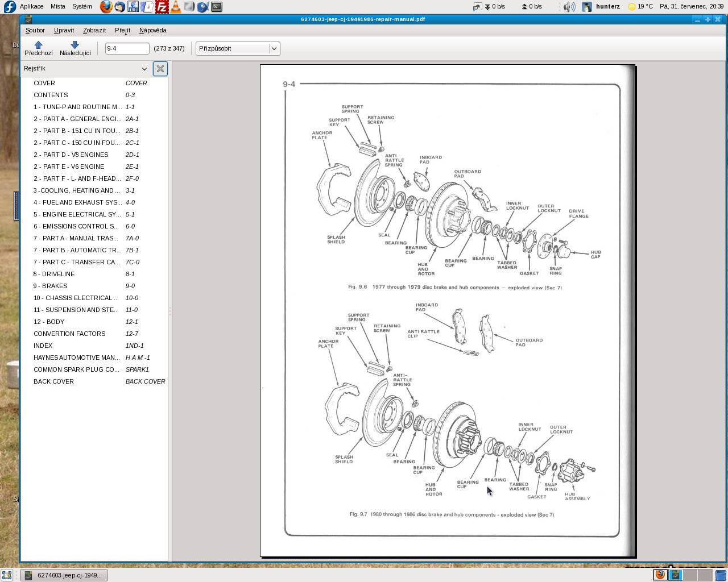Viewport: 728px width, 582px height.
Task: Select 10 - CHASSIS ELECTRICAL entry
Action: (94, 298)
